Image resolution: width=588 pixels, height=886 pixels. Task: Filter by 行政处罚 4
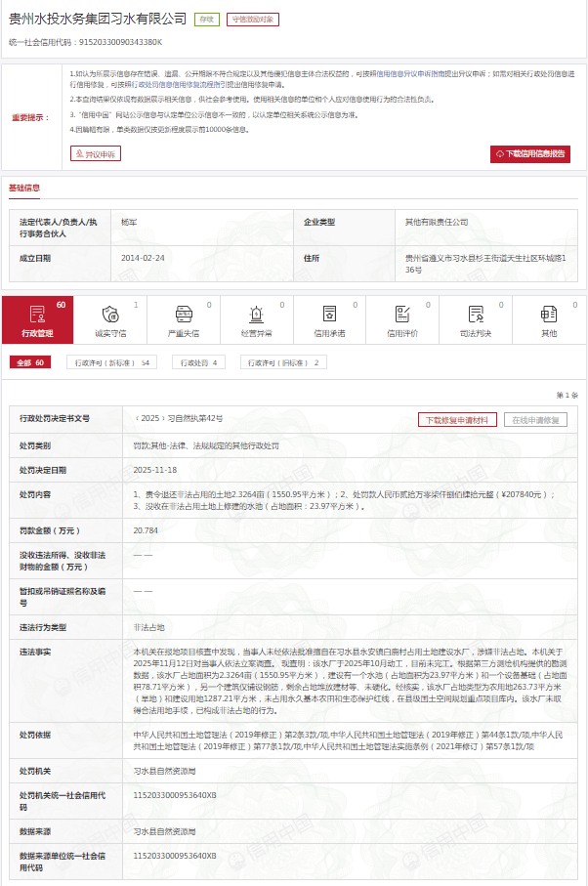coord(198,362)
